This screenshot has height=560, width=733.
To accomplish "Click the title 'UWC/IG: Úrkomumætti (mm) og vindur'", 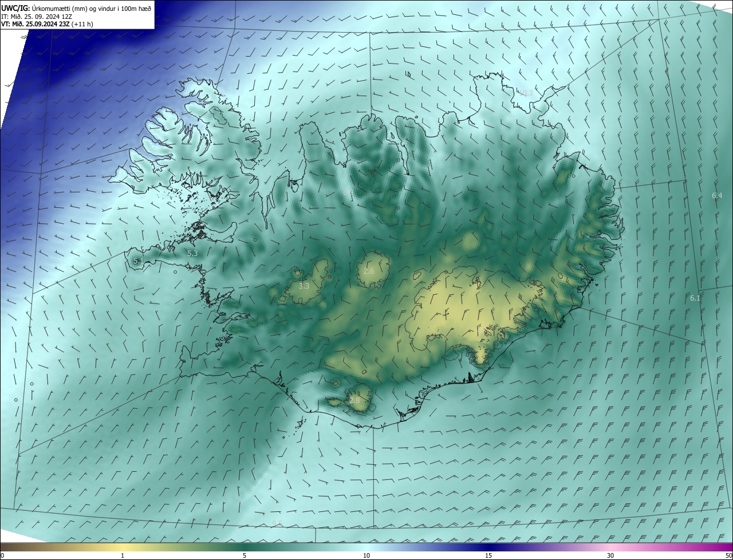I will [76, 9].
